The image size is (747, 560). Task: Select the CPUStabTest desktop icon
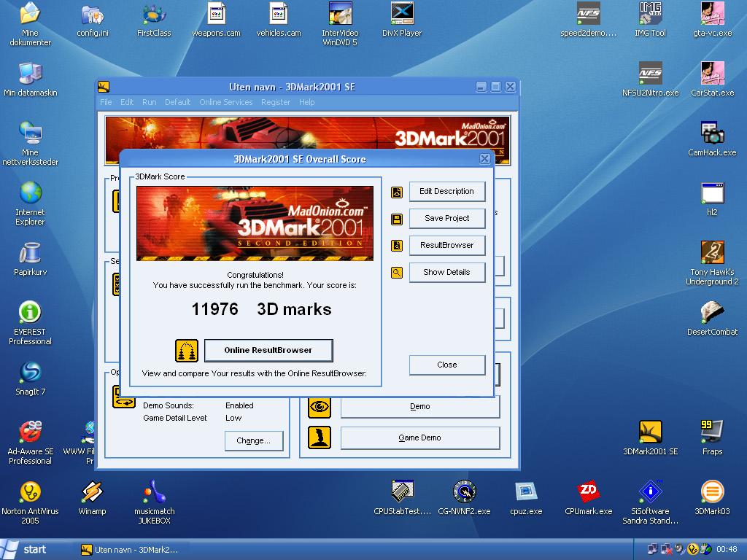(x=402, y=497)
